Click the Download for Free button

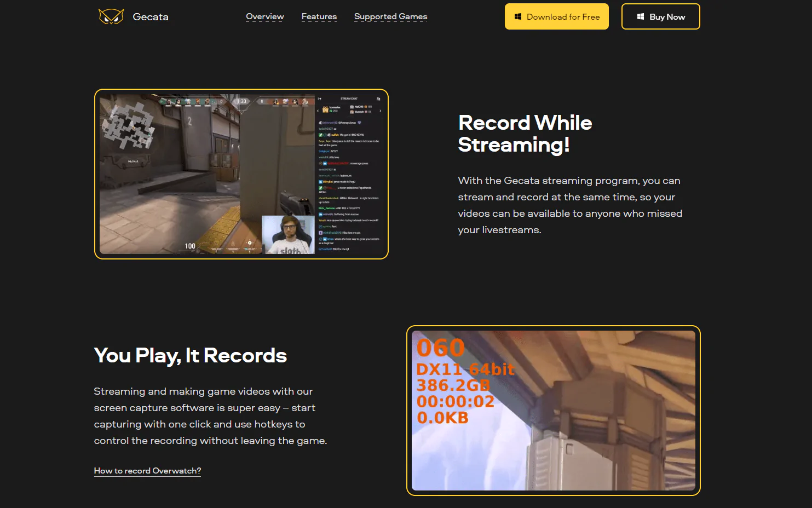click(x=557, y=16)
